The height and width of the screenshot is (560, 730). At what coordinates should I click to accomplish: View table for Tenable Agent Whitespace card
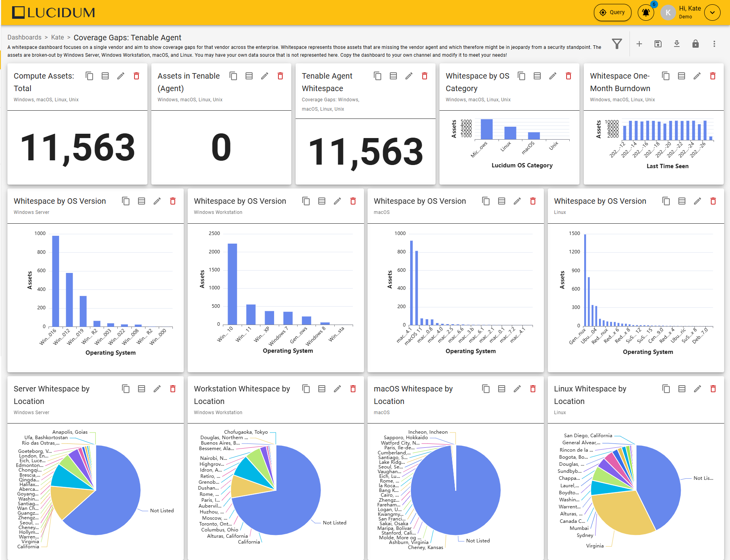393,76
